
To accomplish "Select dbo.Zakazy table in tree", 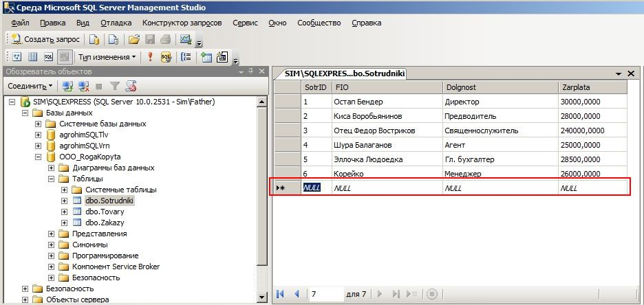I will click(105, 223).
